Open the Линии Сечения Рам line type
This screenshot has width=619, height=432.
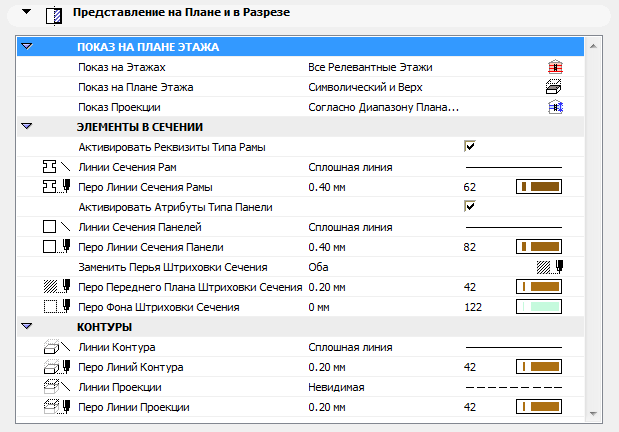(350, 167)
